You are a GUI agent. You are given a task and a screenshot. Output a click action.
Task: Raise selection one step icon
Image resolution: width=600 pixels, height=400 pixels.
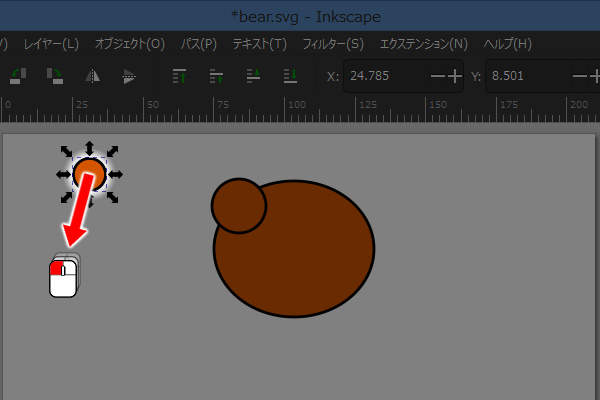(216, 76)
